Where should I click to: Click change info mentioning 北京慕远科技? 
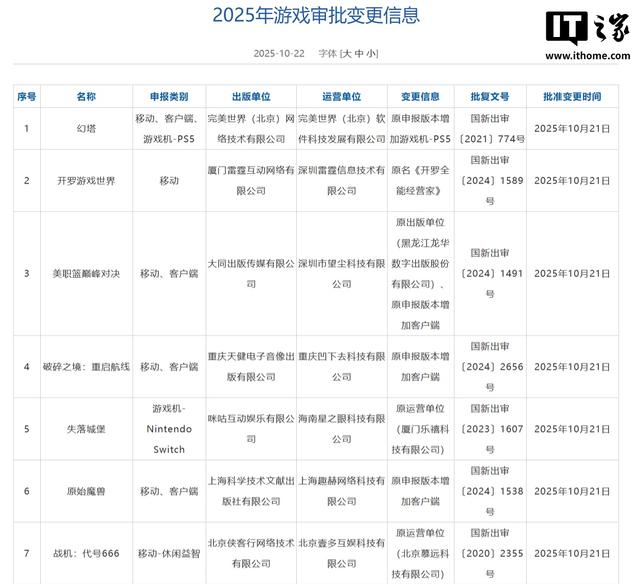pyautogui.click(x=420, y=554)
